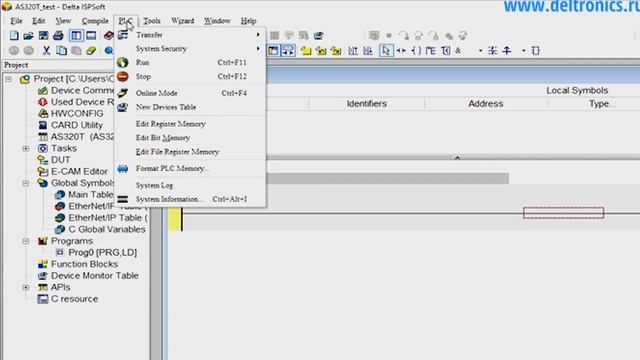Viewport: 640px width, 360px height.
Task: Insert a contact with the contact tool icon
Action: click(x=401, y=51)
